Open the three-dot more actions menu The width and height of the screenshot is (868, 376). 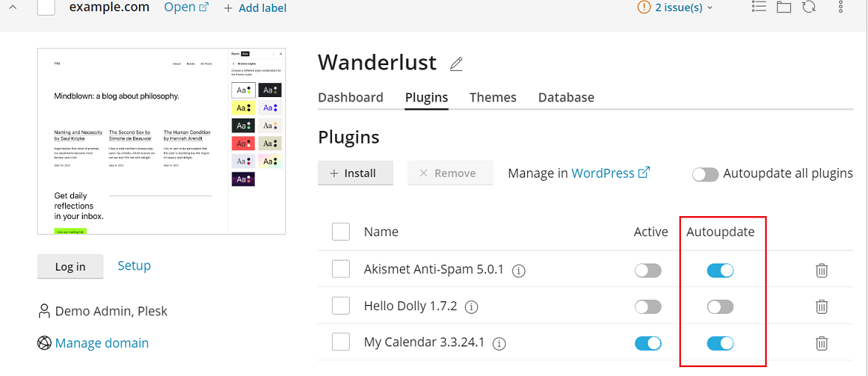tap(841, 7)
